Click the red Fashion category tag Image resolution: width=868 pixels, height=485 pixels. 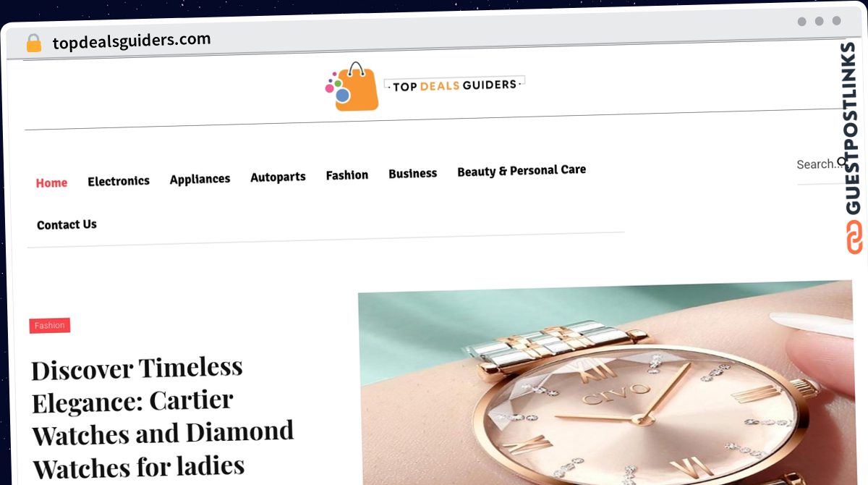50,326
